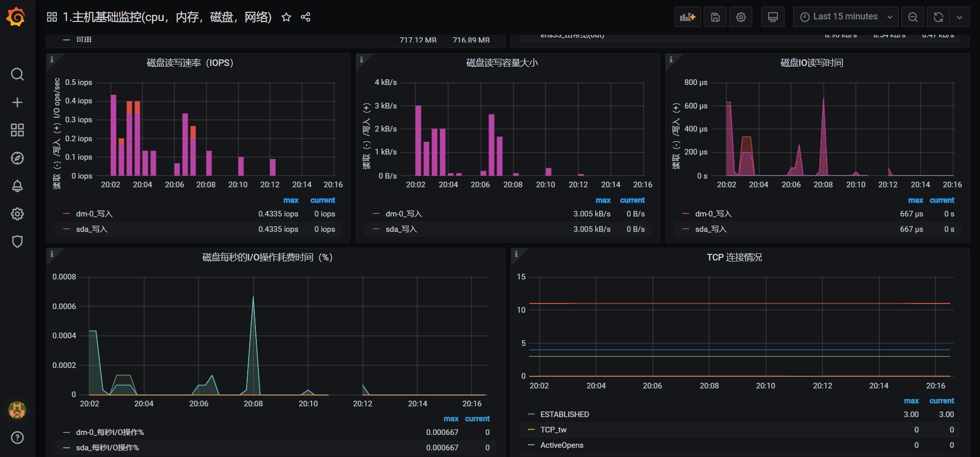Sort IOPS legend by current column
This screenshot has height=457, width=980.
pyautogui.click(x=322, y=200)
